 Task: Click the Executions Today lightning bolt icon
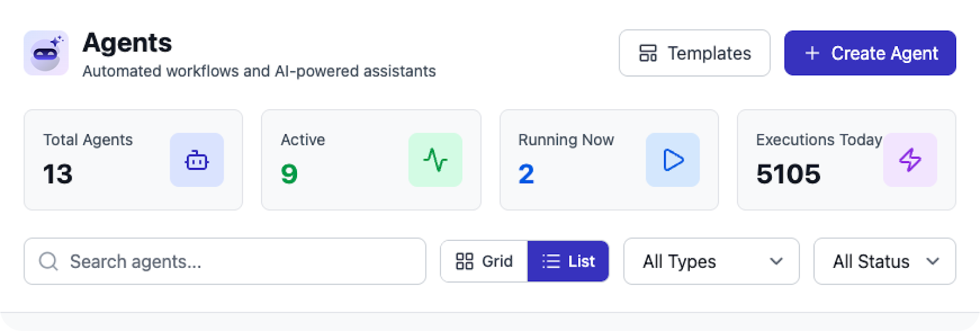(x=910, y=160)
